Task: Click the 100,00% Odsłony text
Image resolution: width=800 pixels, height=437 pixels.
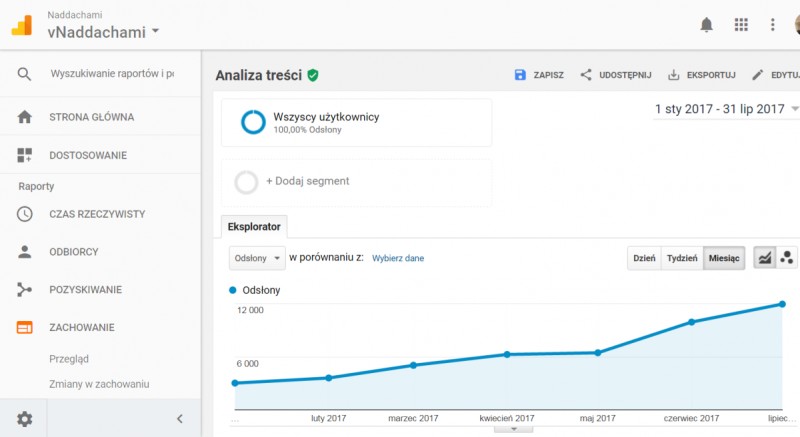Action: 307,130
